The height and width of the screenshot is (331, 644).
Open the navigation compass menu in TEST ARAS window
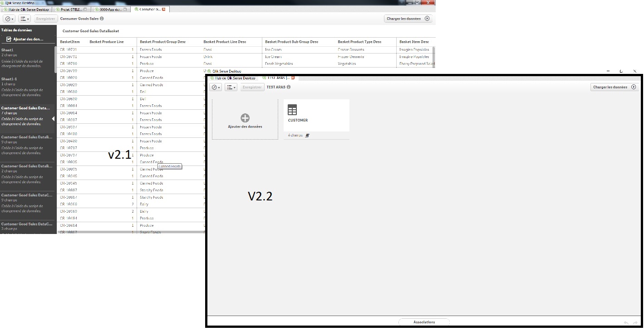click(216, 87)
